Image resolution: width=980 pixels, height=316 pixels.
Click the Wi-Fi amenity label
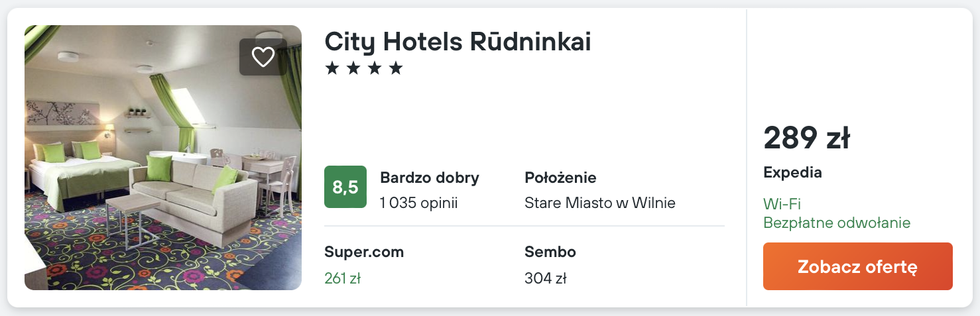782,204
